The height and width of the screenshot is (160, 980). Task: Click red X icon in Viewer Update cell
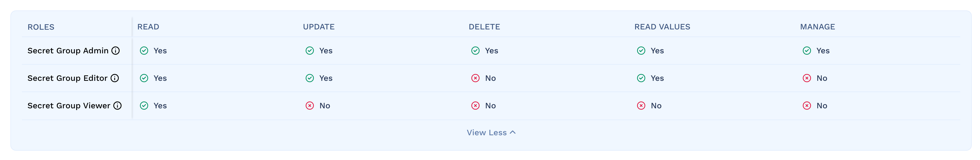point(310,106)
